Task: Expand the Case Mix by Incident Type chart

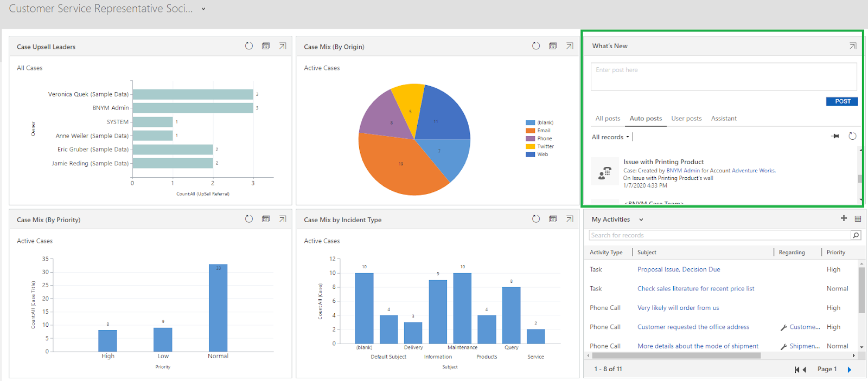Action: click(x=570, y=219)
